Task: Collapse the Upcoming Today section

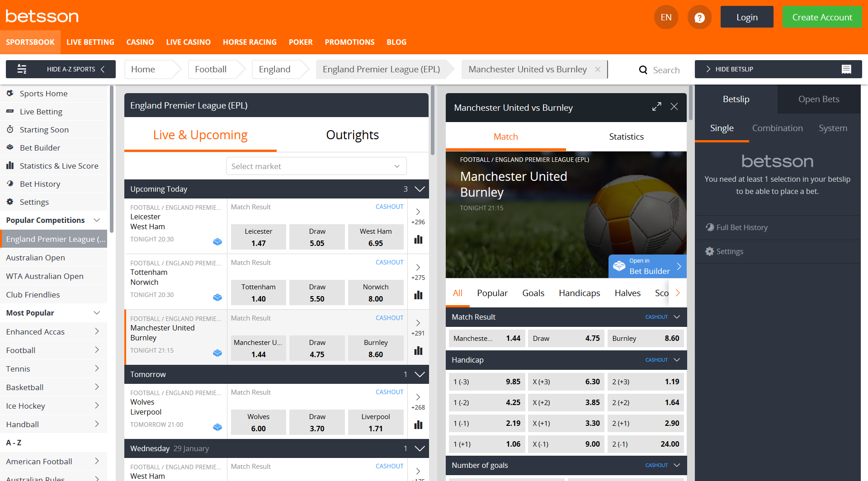Action: pyautogui.click(x=420, y=189)
